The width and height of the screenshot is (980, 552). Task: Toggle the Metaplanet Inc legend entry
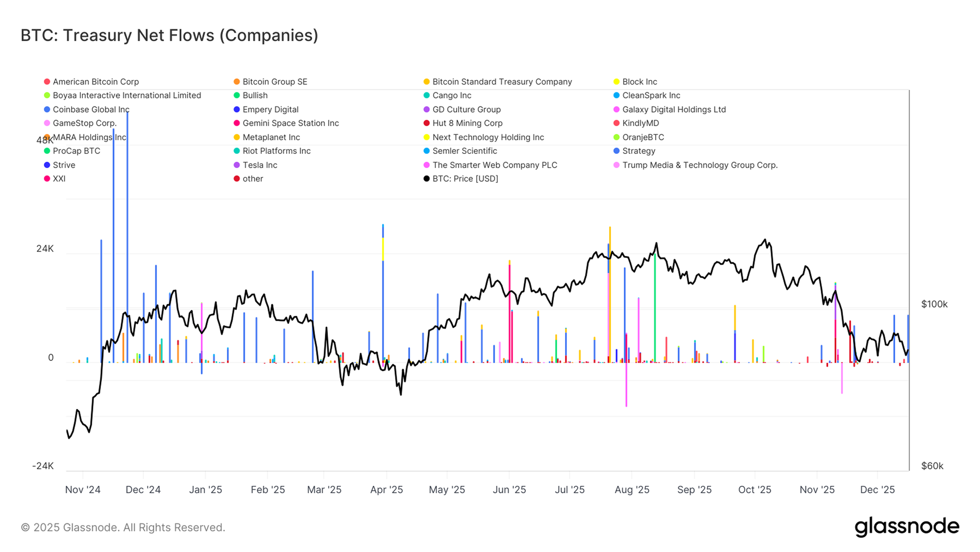click(x=271, y=137)
